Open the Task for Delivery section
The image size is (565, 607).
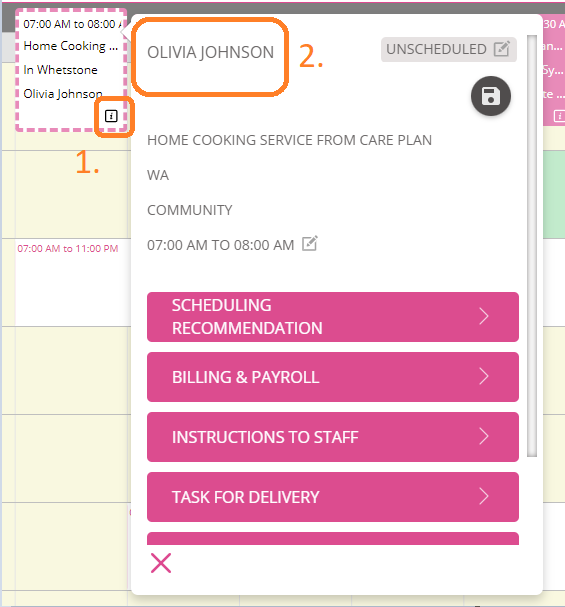click(x=333, y=497)
